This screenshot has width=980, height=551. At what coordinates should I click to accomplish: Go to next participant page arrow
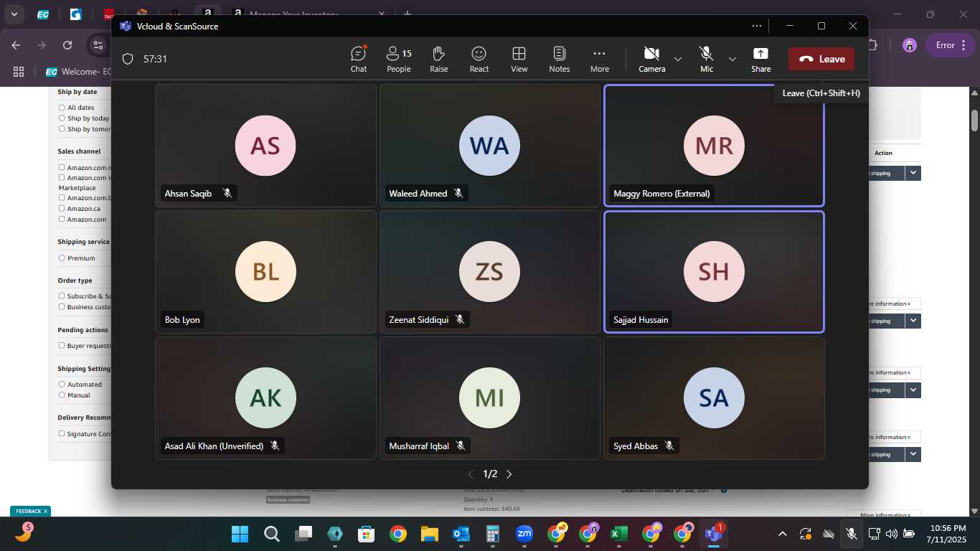point(509,474)
